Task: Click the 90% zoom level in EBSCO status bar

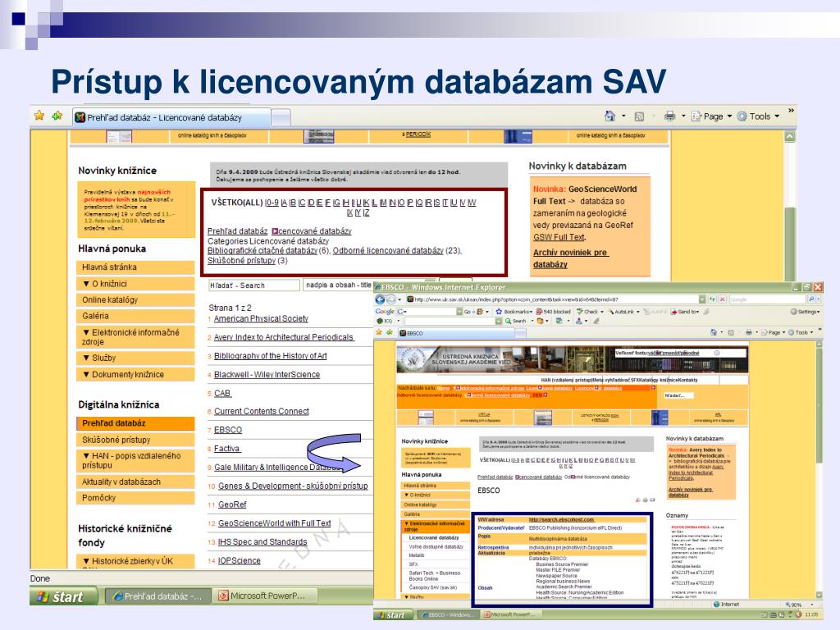Action: point(799,605)
